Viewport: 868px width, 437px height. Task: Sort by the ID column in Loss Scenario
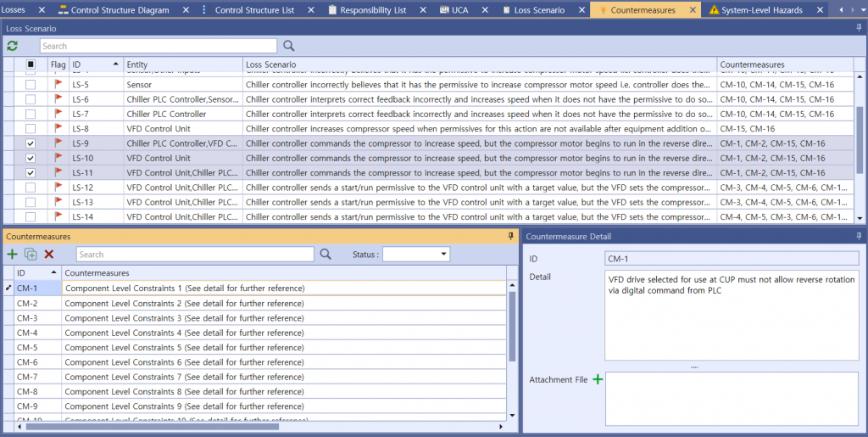pos(93,64)
